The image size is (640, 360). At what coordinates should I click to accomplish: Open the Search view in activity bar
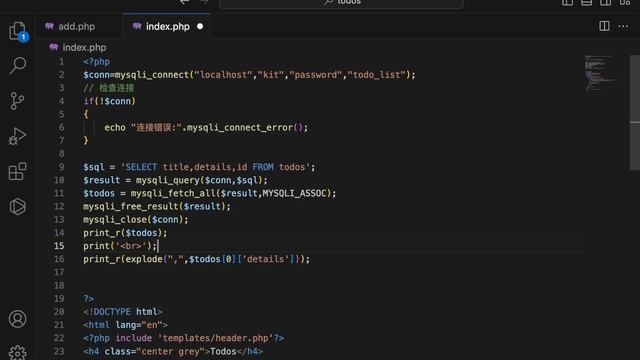coord(18,66)
